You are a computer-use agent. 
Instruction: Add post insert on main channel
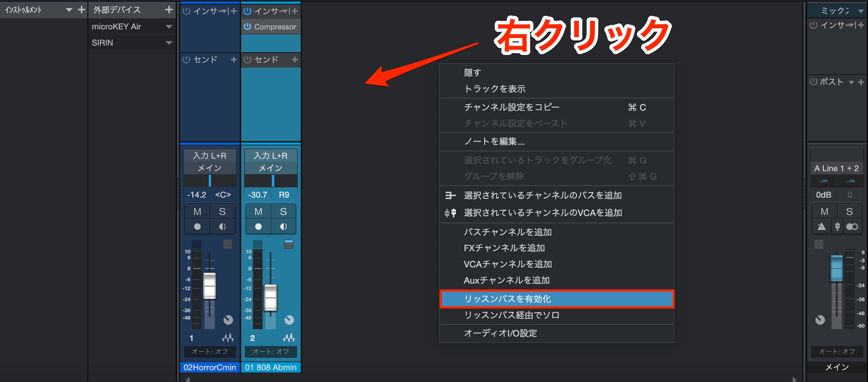click(861, 82)
